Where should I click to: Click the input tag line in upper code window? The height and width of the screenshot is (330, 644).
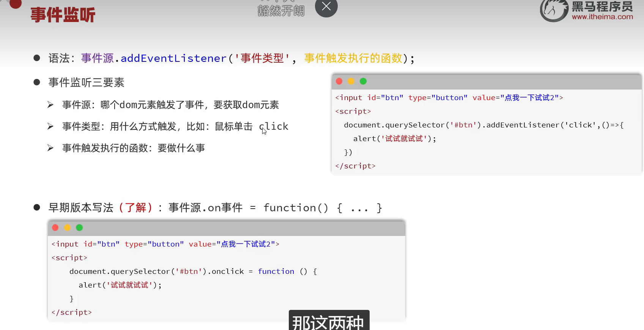point(449,98)
